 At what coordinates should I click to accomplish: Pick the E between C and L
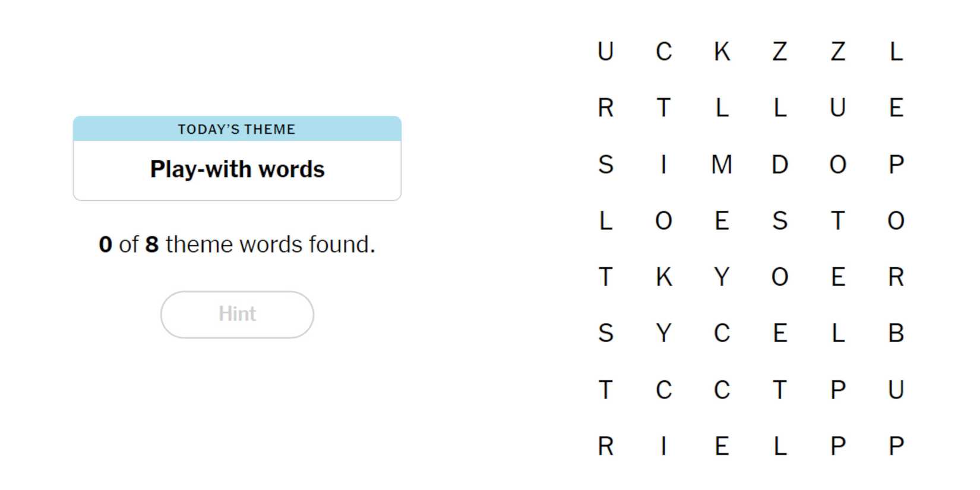[x=780, y=333]
